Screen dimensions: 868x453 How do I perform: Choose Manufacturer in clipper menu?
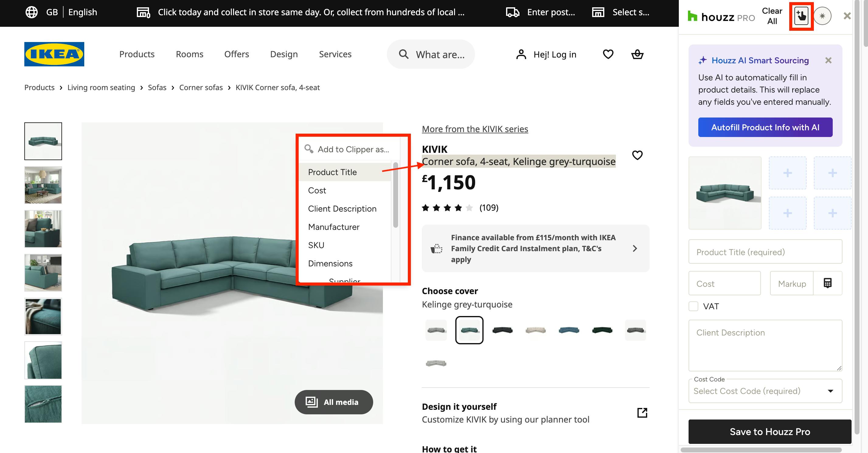345,227
